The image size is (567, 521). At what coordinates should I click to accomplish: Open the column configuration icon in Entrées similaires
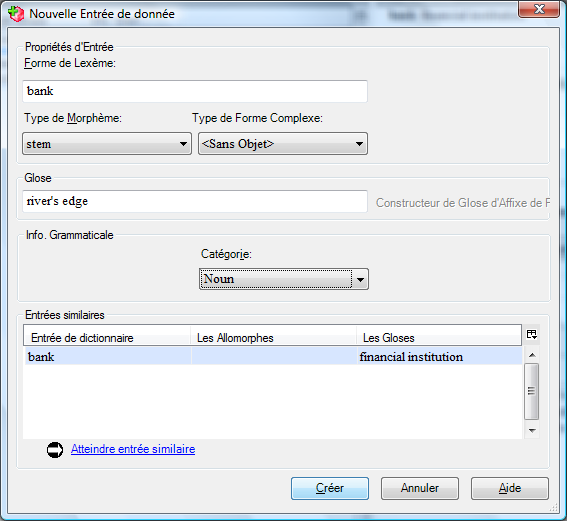(532, 334)
